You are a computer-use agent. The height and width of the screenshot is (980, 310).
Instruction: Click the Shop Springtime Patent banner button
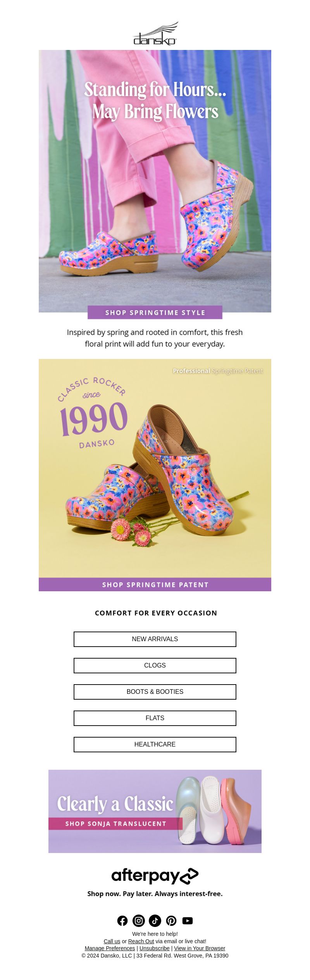[155, 585]
